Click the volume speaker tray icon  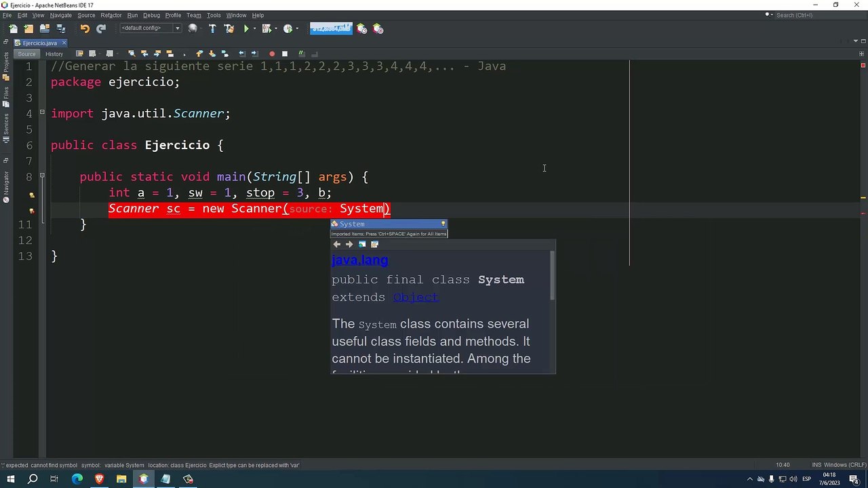793,479
